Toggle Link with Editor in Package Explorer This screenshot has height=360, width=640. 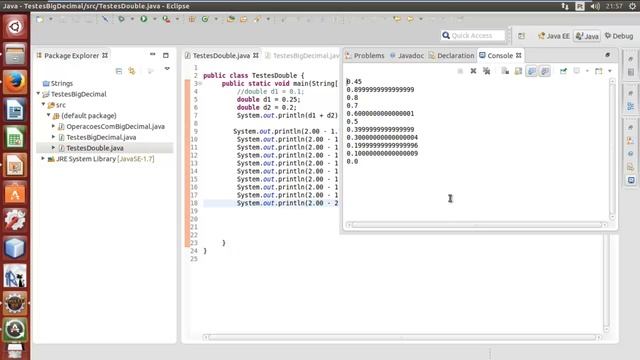pyautogui.click(x=131, y=71)
